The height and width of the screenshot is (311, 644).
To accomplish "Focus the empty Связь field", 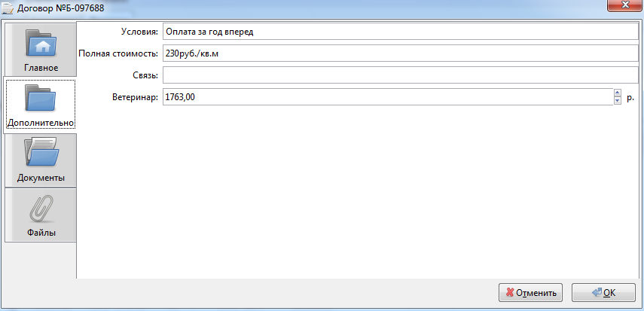I will pyautogui.click(x=401, y=75).
